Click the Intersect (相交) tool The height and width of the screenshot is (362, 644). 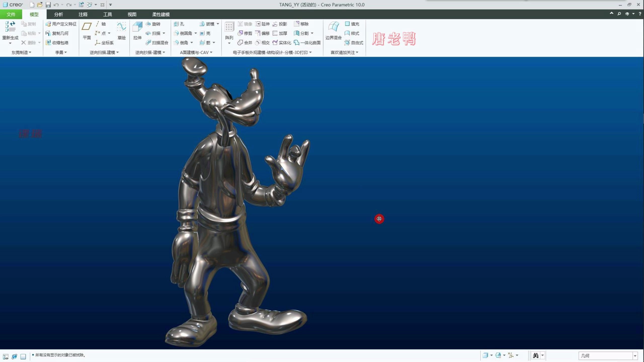[x=262, y=43]
